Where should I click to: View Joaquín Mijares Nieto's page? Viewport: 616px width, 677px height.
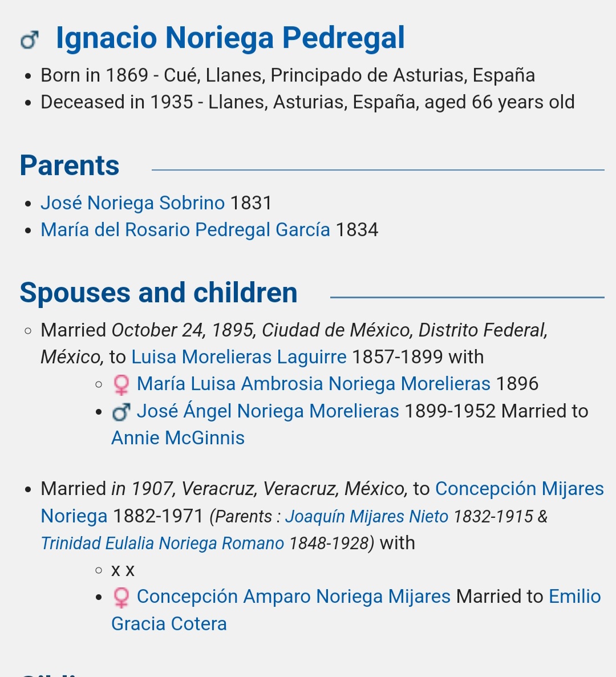click(367, 517)
